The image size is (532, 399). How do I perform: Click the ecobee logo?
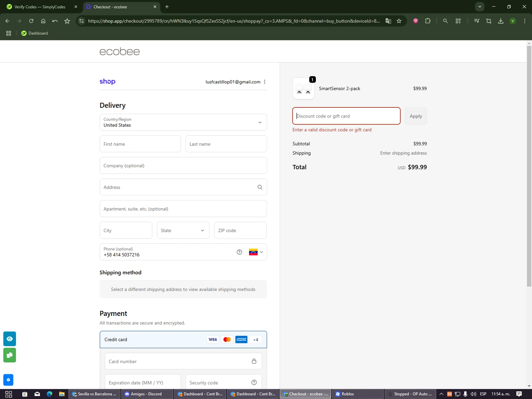(x=120, y=52)
